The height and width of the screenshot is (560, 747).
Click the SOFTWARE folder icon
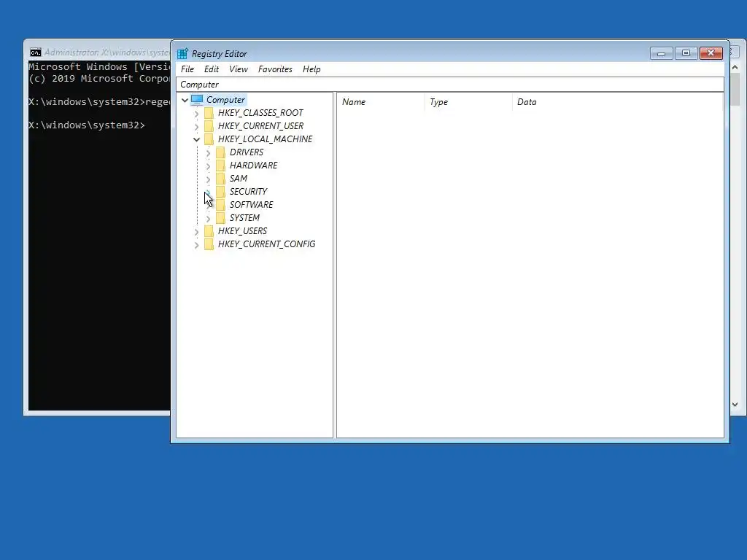tap(220, 205)
